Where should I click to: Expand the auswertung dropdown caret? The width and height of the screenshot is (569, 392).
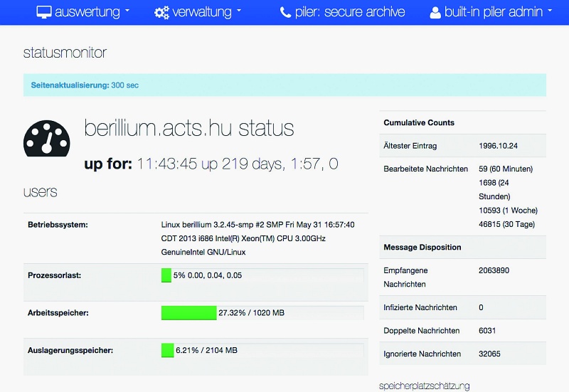[x=127, y=11]
